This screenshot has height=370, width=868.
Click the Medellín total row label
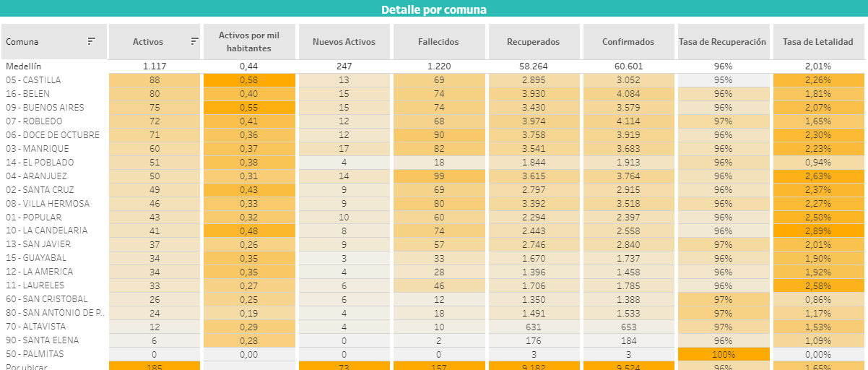point(25,66)
